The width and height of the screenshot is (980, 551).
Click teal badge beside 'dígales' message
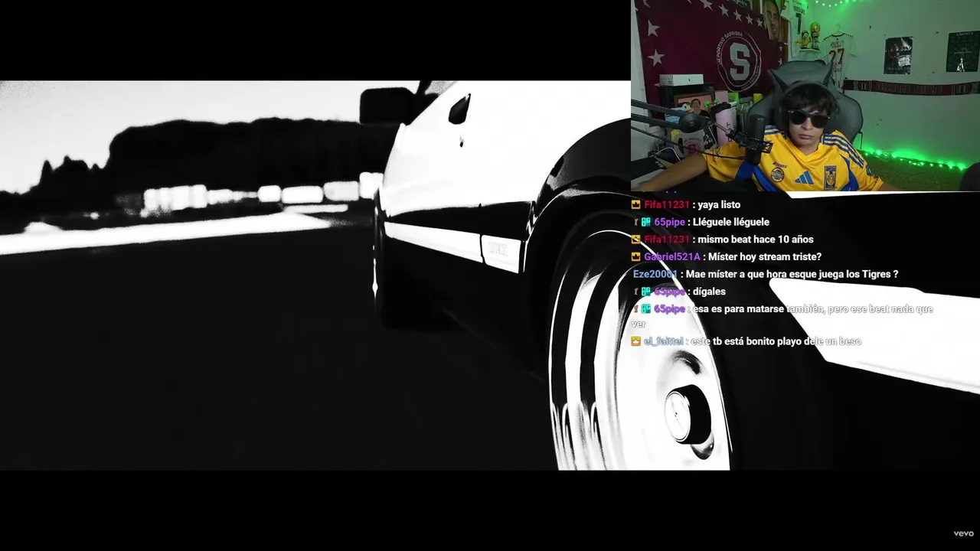(x=646, y=292)
